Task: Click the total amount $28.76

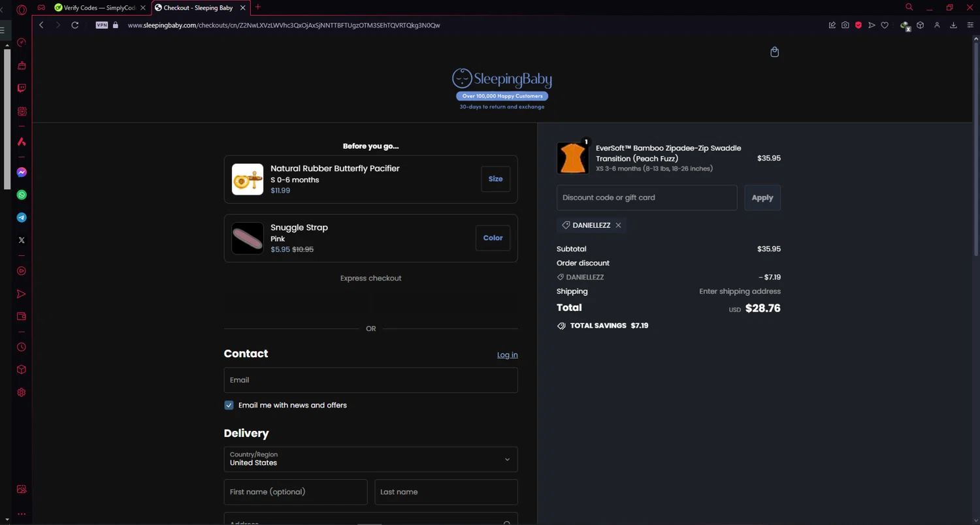Action: pyautogui.click(x=762, y=308)
